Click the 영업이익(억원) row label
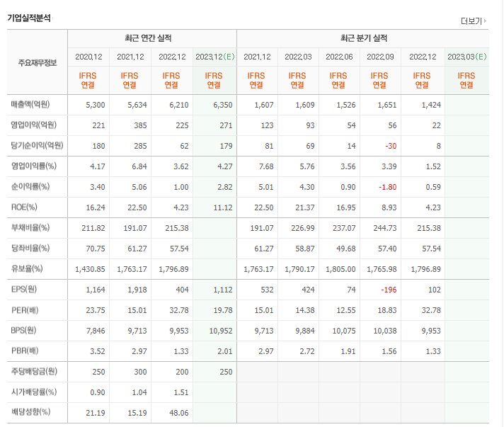Screen dimensions: 504x427 pyautogui.click(x=34, y=125)
